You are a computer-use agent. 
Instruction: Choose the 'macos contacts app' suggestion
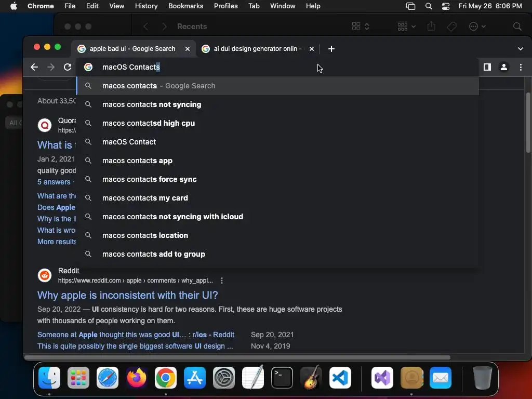coord(277,161)
